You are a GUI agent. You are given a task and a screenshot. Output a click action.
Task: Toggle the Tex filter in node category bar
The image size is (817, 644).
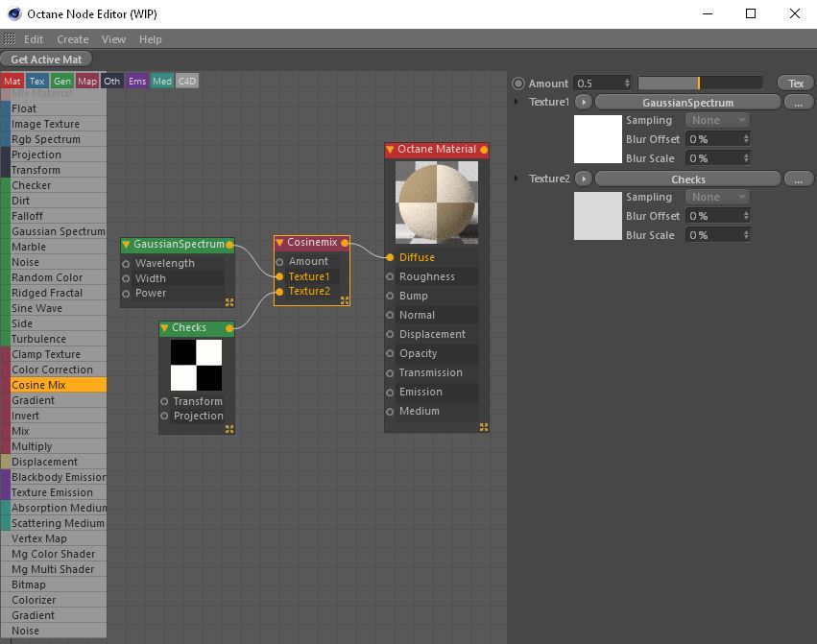(36, 82)
